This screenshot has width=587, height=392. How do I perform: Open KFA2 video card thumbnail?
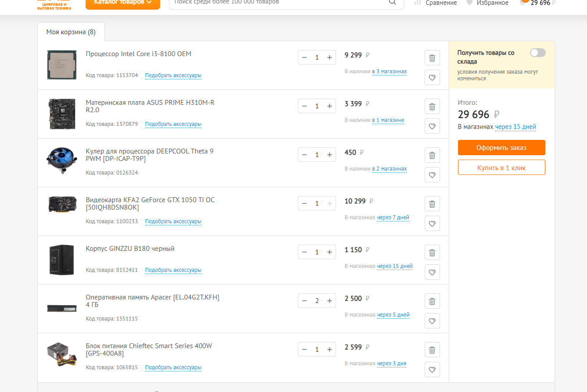click(x=62, y=205)
